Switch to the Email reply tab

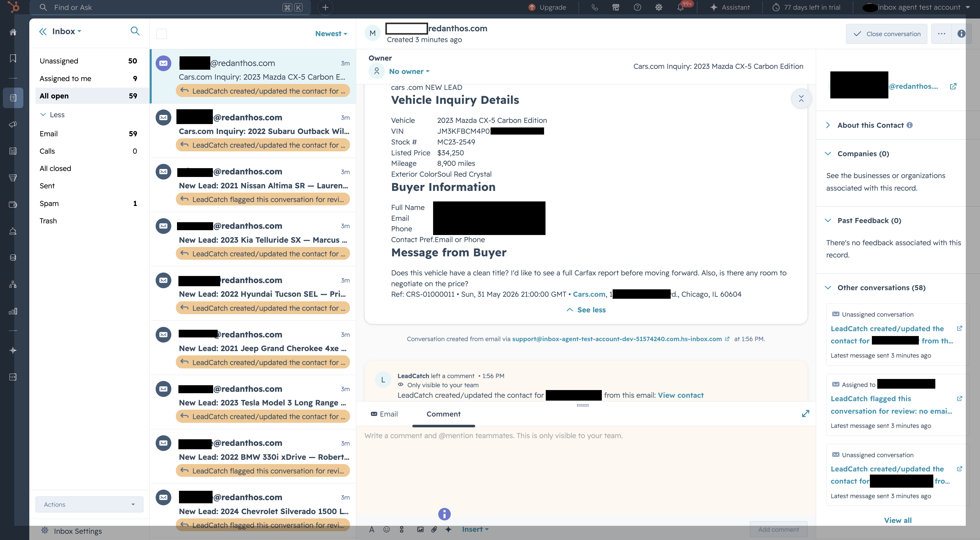pos(384,414)
